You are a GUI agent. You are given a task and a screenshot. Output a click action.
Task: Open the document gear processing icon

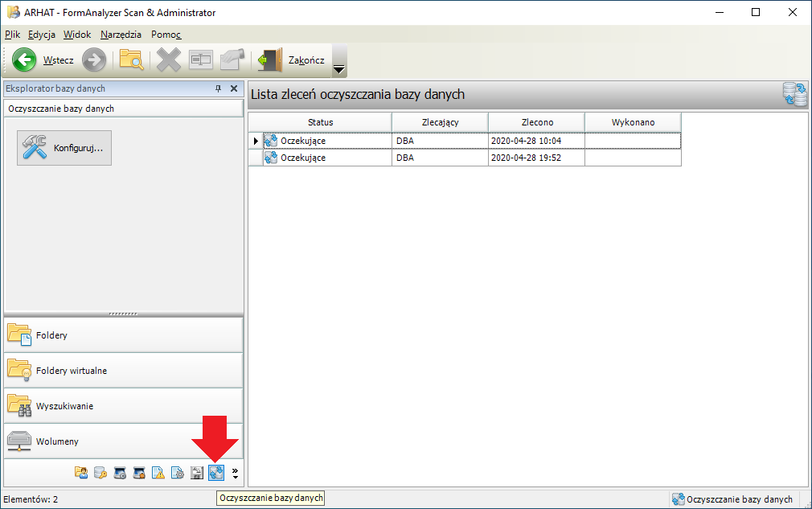pos(178,472)
